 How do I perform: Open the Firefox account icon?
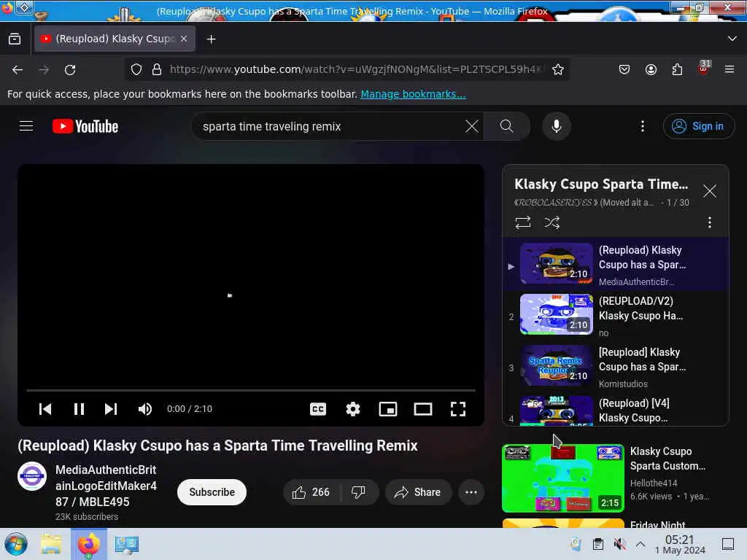[651, 69]
